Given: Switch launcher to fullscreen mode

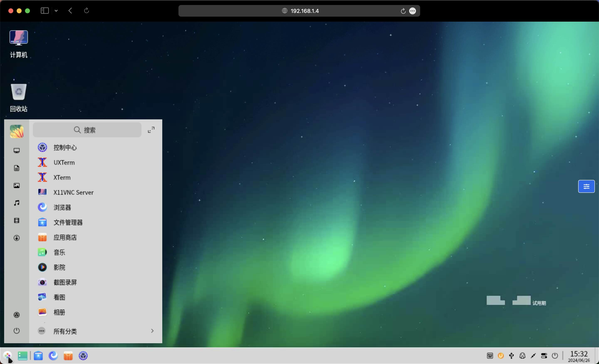Looking at the screenshot, I should [151, 130].
